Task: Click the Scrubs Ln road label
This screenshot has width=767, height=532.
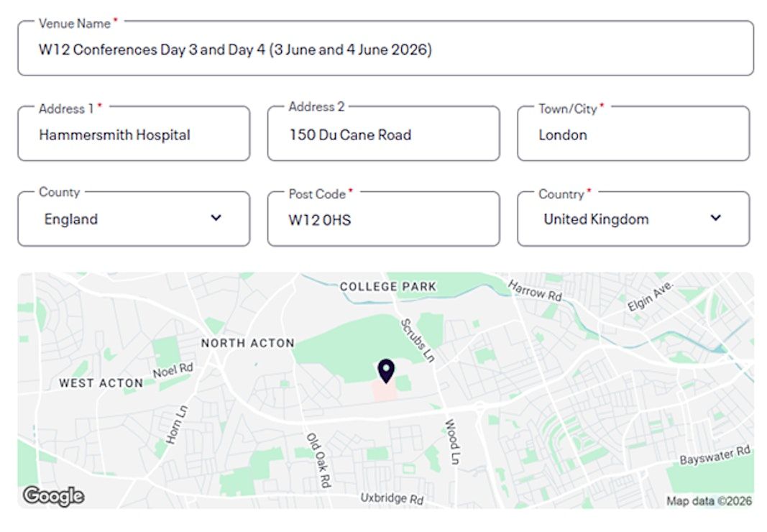Action: pos(418,339)
